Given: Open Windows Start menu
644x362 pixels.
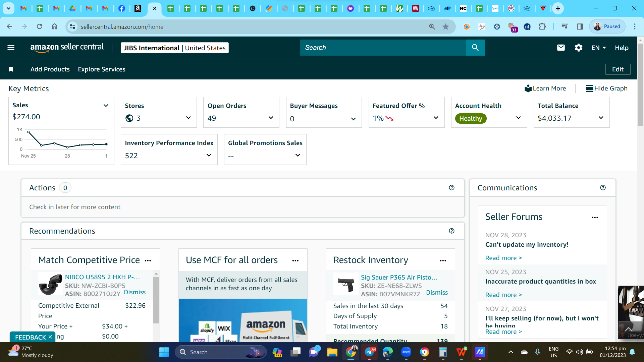Looking at the screenshot, I should 164,352.
